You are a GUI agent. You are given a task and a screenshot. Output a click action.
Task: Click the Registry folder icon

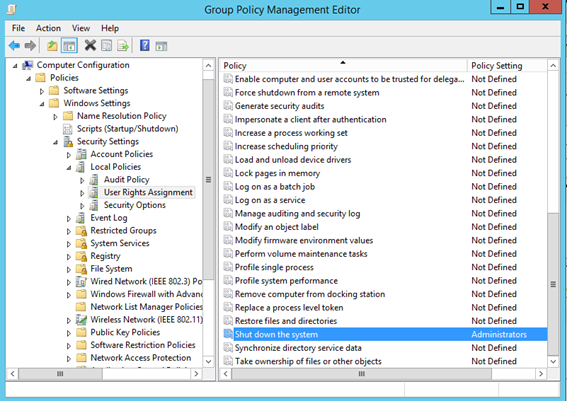[x=81, y=256]
